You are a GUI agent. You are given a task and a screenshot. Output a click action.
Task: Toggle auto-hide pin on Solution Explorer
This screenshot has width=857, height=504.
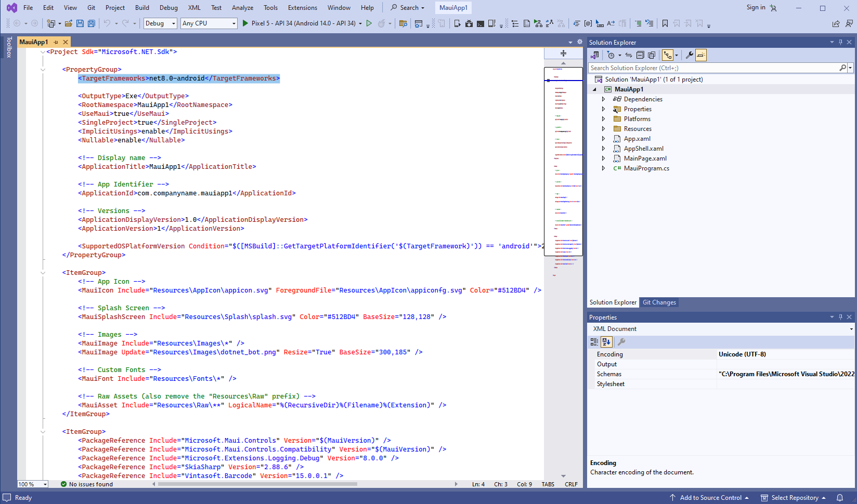(x=840, y=42)
